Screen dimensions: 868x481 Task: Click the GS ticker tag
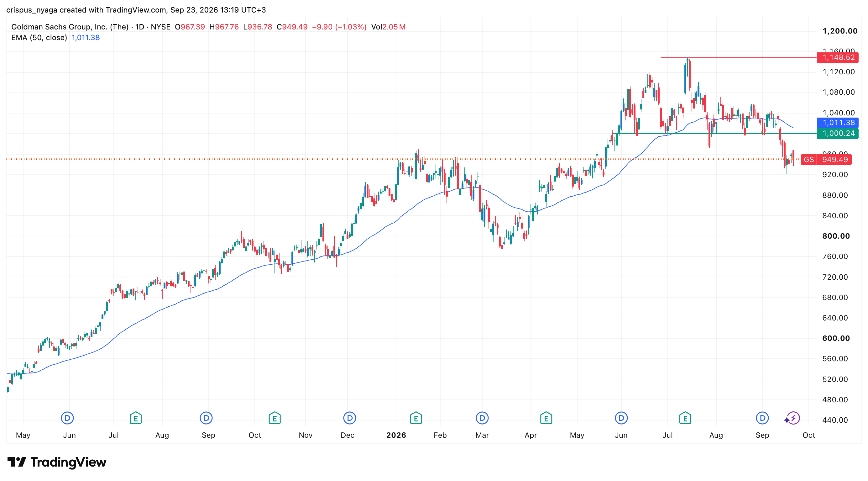click(x=809, y=159)
